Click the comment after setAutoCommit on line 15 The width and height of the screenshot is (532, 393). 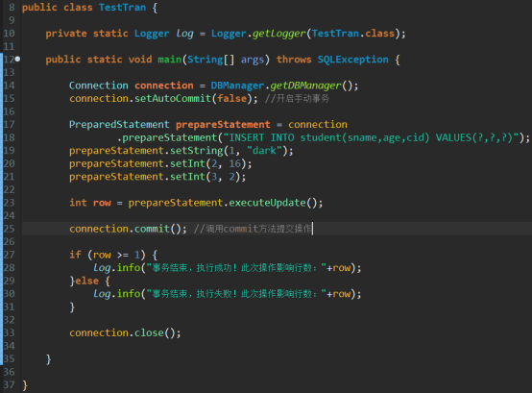(x=297, y=98)
